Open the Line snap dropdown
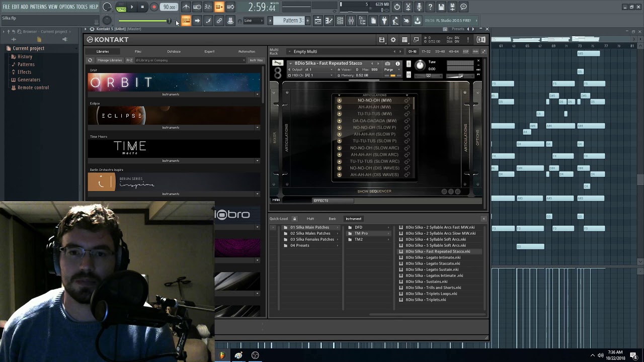This screenshot has height=362, width=644. point(254,21)
